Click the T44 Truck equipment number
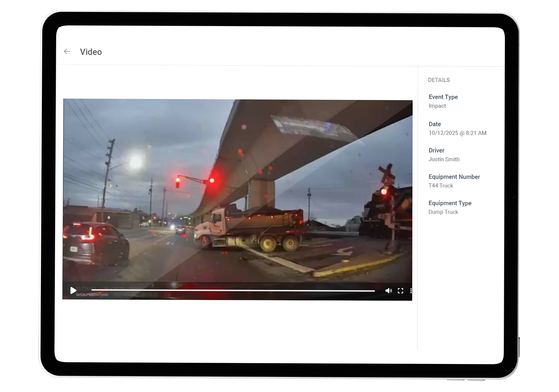 (441, 186)
